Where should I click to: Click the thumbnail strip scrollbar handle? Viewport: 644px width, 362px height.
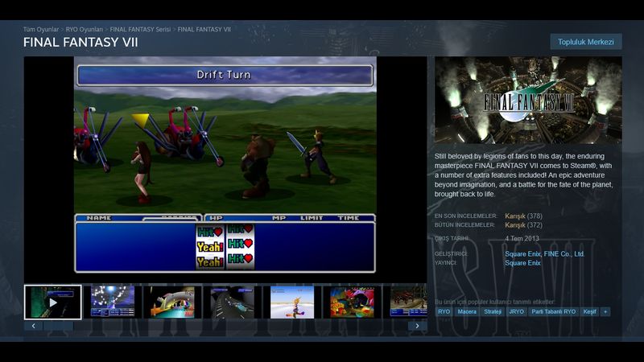pos(58,326)
